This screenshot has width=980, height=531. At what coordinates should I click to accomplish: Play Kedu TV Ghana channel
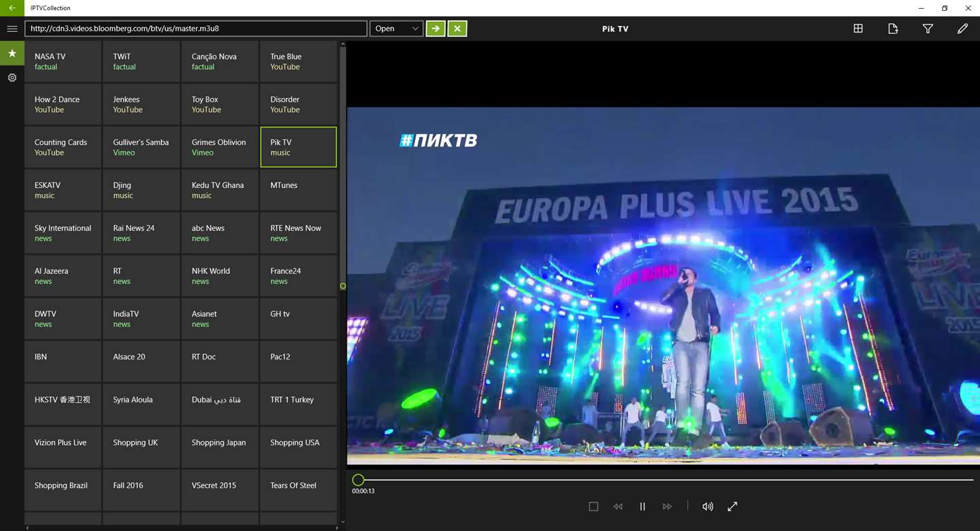click(220, 190)
